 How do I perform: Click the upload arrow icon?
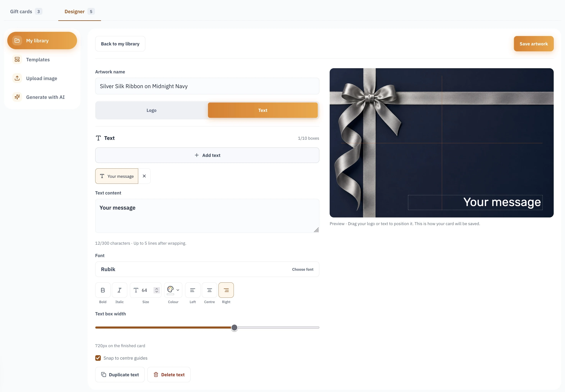[x=17, y=78]
